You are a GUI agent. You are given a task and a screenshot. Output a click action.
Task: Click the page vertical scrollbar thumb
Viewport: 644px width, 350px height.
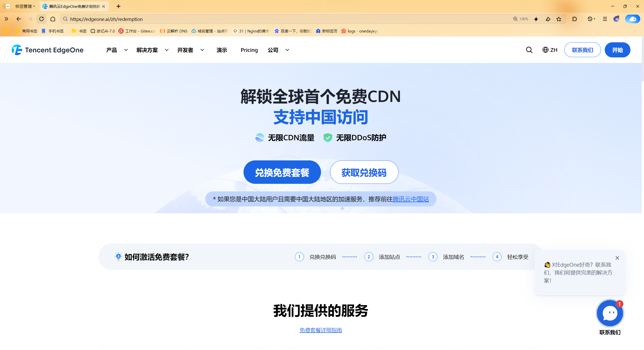(x=642, y=59)
